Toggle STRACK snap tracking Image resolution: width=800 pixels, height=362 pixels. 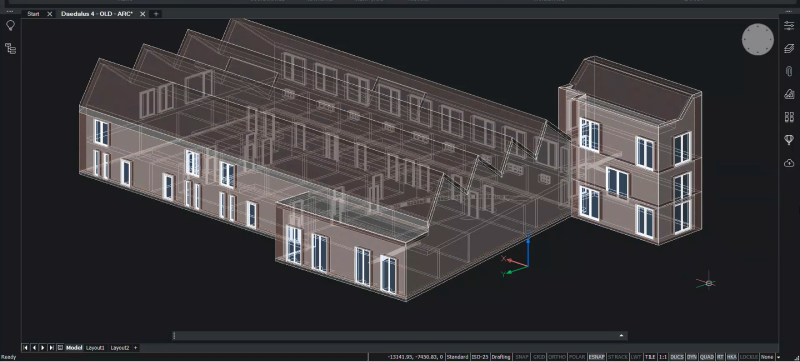tap(618, 357)
